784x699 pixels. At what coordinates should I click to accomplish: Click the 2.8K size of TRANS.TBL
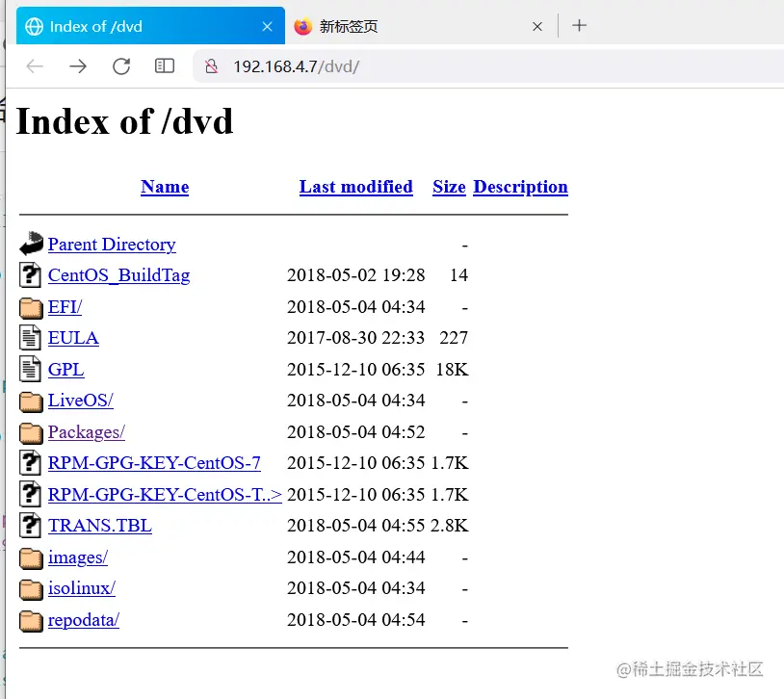(x=450, y=526)
